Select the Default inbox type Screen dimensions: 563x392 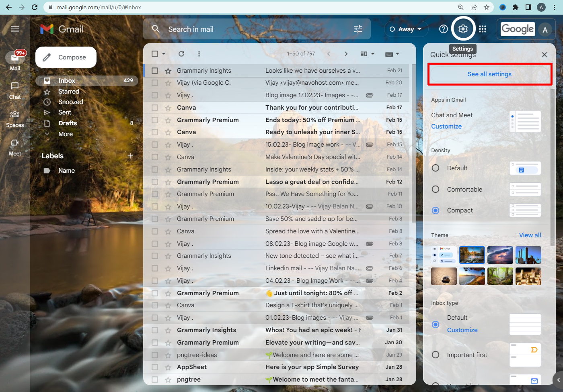point(436,324)
